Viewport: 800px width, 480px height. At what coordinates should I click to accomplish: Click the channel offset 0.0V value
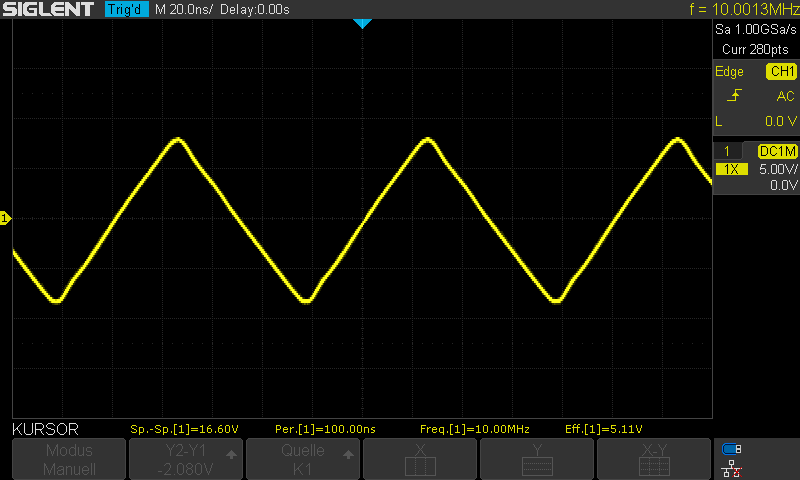[784, 185]
